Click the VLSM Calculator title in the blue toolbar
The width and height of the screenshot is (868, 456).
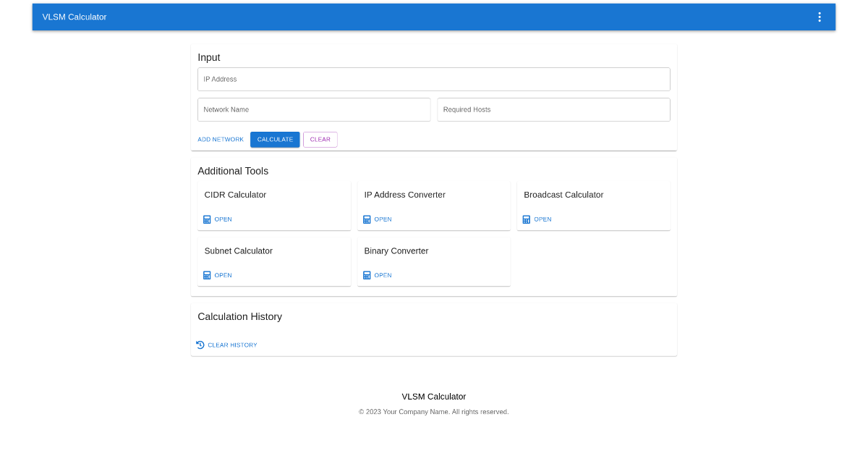[75, 16]
